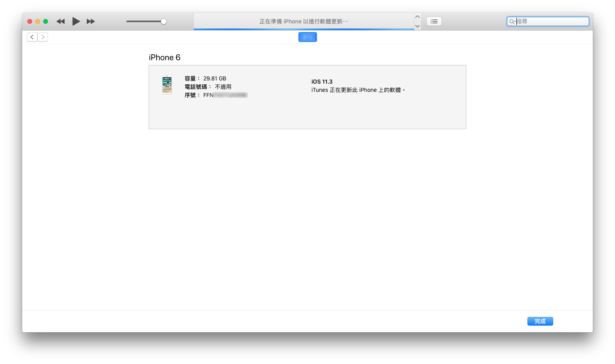Screen dimensions: 615x364
Task: Adjust the volume slider knob
Action: (x=164, y=21)
